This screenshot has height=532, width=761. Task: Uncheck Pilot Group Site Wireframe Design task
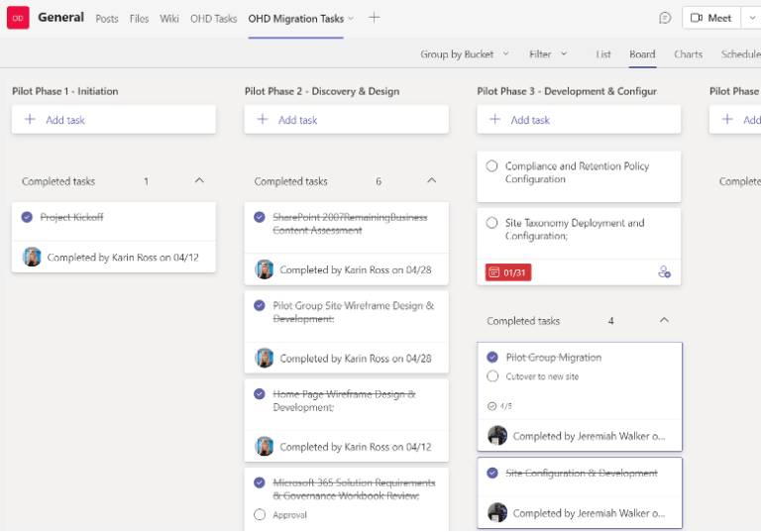point(260,305)
